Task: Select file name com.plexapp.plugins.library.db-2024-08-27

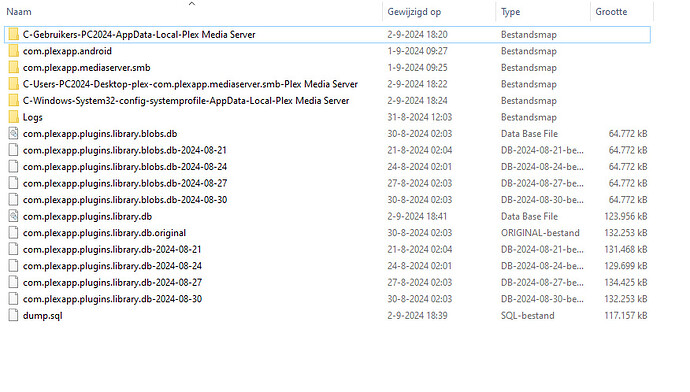Action: [112, 282]
